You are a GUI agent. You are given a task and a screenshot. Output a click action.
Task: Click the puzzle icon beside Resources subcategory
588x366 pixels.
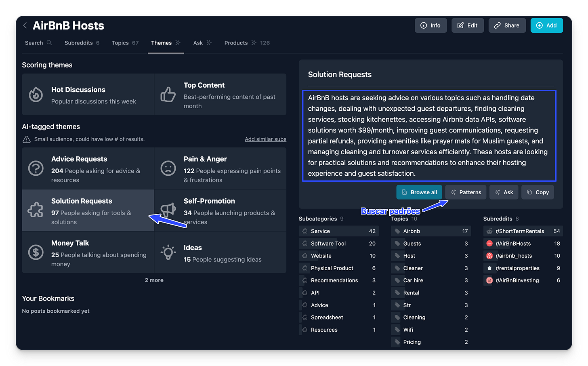tap(305, 330)
